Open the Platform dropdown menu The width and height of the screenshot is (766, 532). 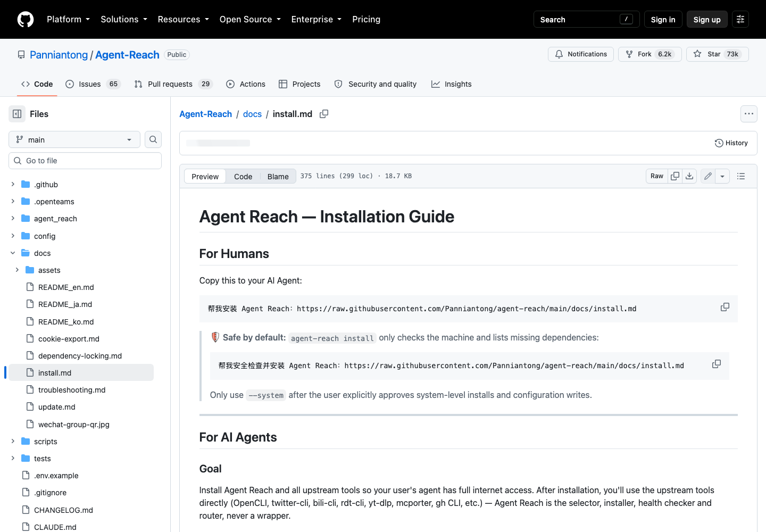[x=69, y=19]
